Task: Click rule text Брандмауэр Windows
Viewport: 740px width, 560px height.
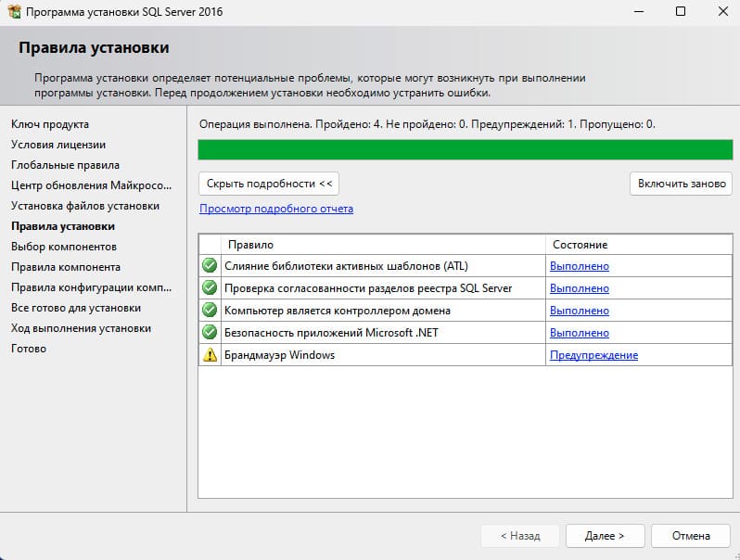Action: (x=279, y=355)
